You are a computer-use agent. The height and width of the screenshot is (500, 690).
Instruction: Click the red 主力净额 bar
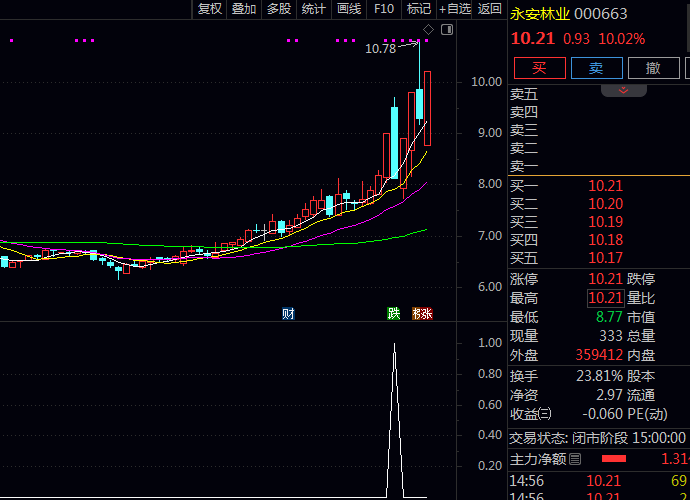(x=614, y=459)
